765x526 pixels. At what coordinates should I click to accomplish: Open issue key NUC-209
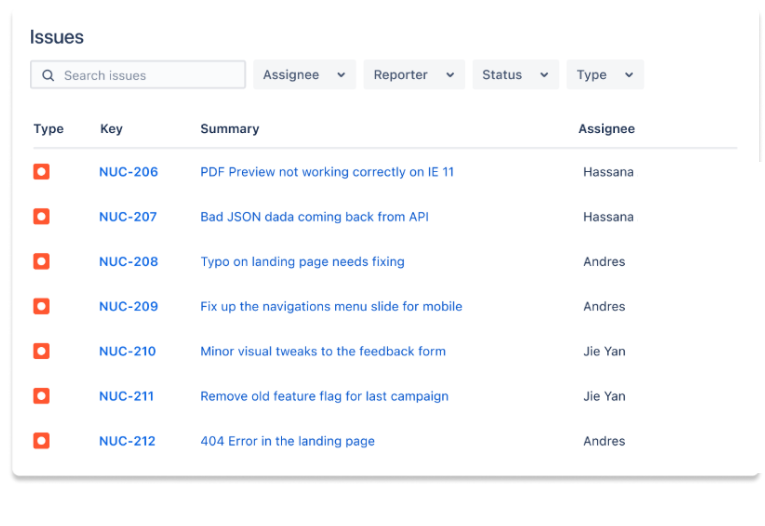129,306
